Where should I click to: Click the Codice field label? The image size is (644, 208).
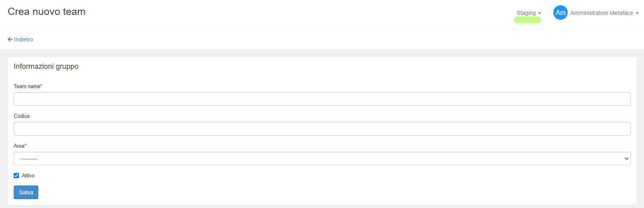tap(22, 116)
